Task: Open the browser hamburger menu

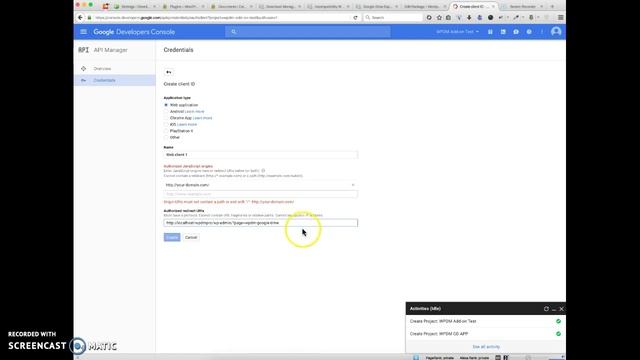Action: tap(561, 18)
